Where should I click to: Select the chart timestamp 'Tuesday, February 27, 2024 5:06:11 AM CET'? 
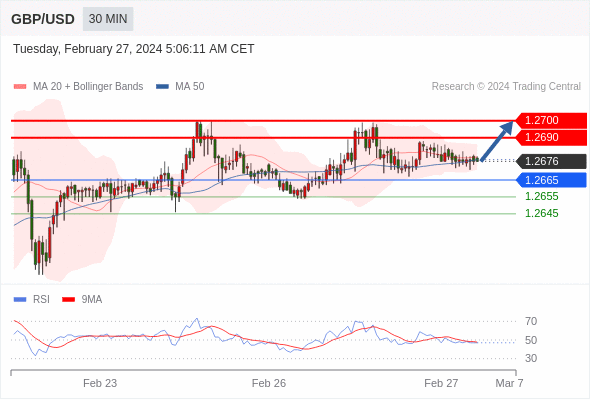coord(134,49)
